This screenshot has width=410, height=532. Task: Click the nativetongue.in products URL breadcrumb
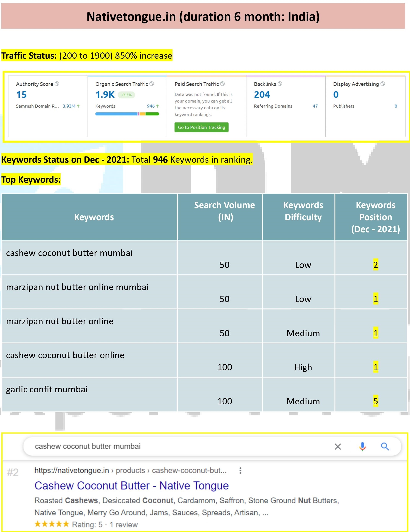point(130,470)
